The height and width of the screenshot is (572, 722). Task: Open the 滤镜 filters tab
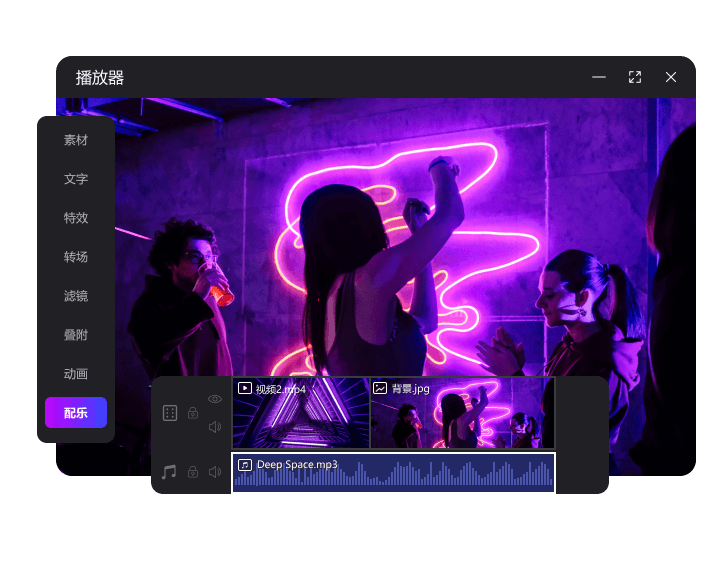click(76, 296)
